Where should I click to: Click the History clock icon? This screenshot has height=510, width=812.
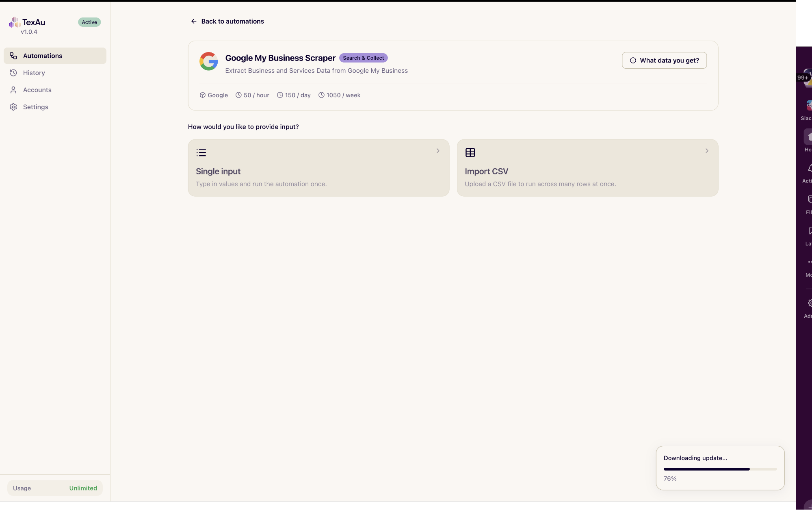click(13, 73)
